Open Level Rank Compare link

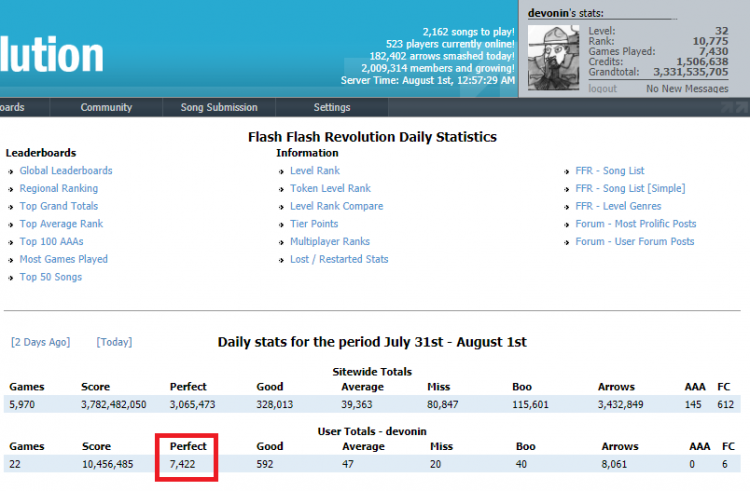tap(336, 207)
